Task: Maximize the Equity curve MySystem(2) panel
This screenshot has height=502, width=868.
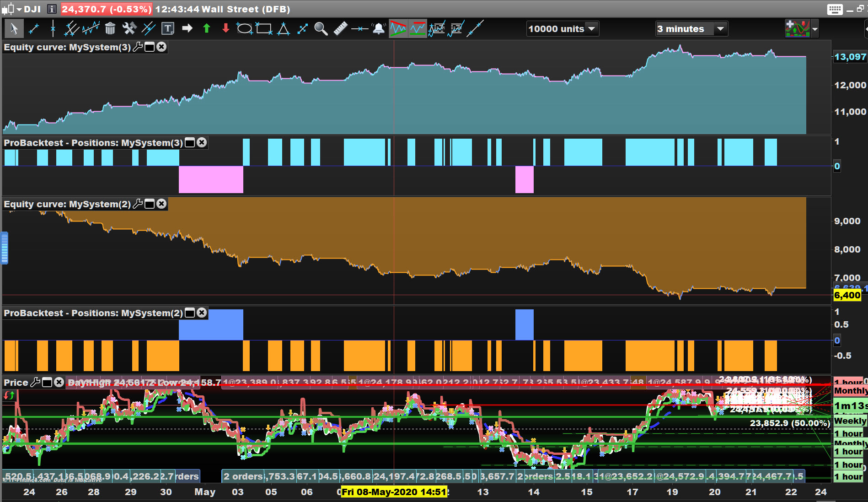Action: coord(150,204)
